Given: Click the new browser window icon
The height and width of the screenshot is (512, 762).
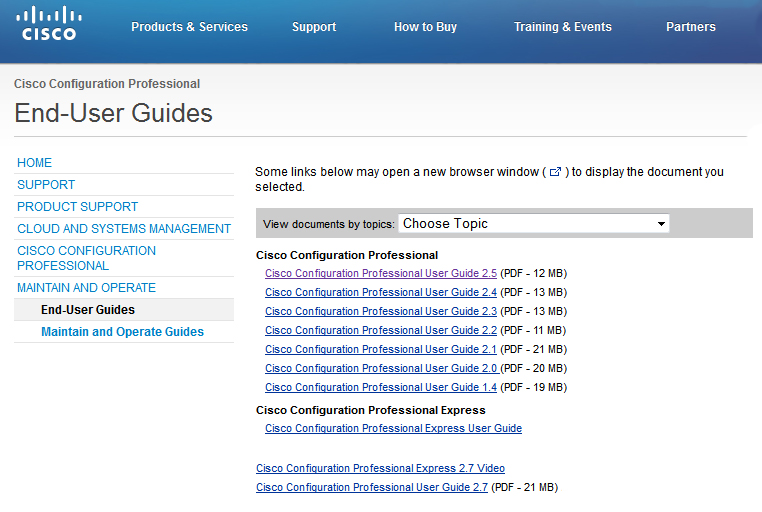Looking at the screenshot, I should [x=555, y=171].
